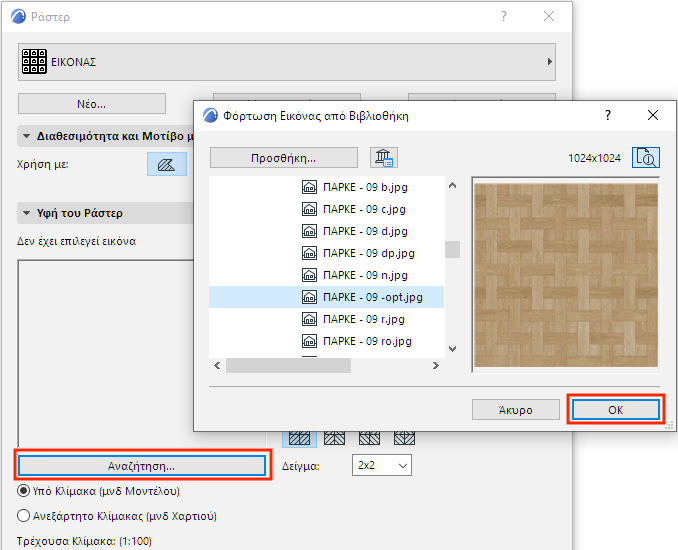Screen dimensions: 678x550
Task: Select the file ΠΑΡΚΕ - 09 ro.jpg
Action: tap(368, 341)
